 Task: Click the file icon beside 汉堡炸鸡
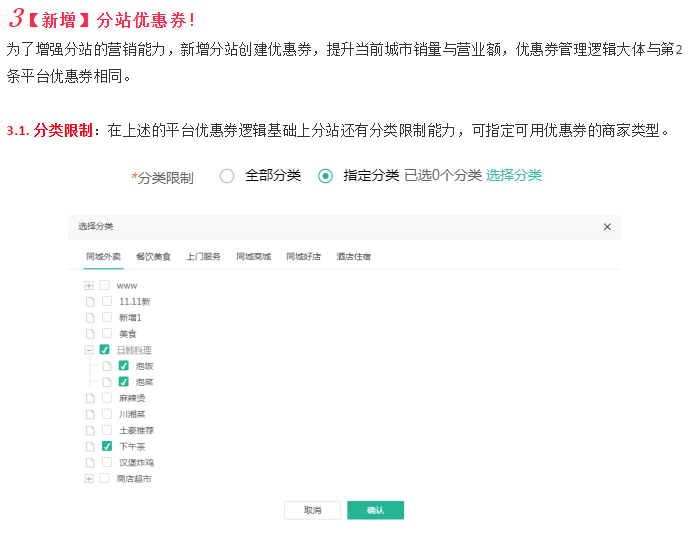[x=90, y=462]
